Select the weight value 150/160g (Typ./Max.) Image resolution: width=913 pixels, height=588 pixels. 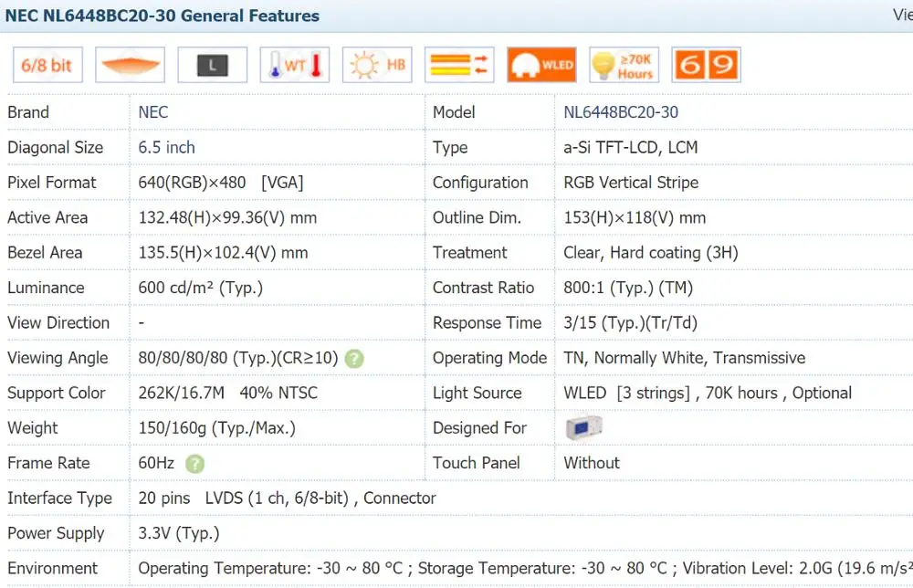(216, 428)
